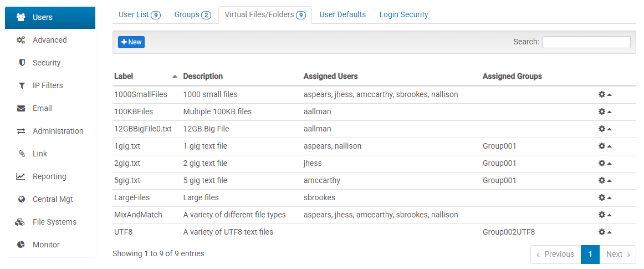Image resolution: width=644 pixels, height=269 pixels.
Task: Open gear menu for the 2gig.txt row
Action: [605, 163]
